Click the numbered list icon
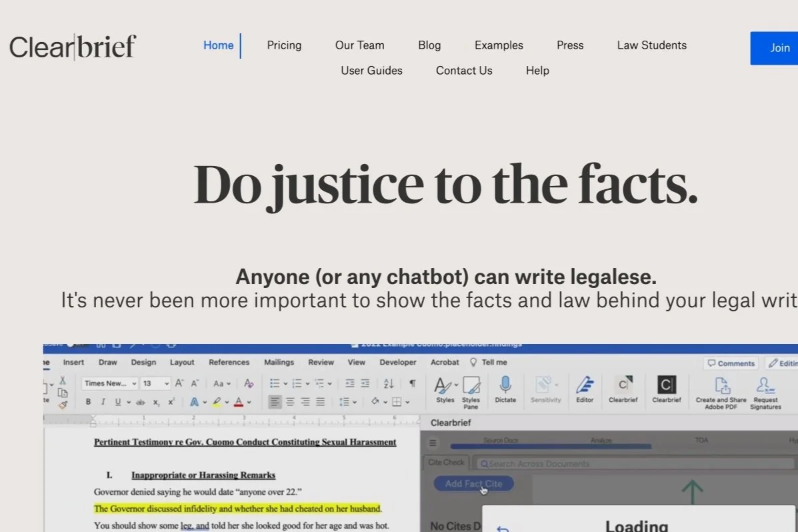The image size is (798, 532). (x=297, y=383)
